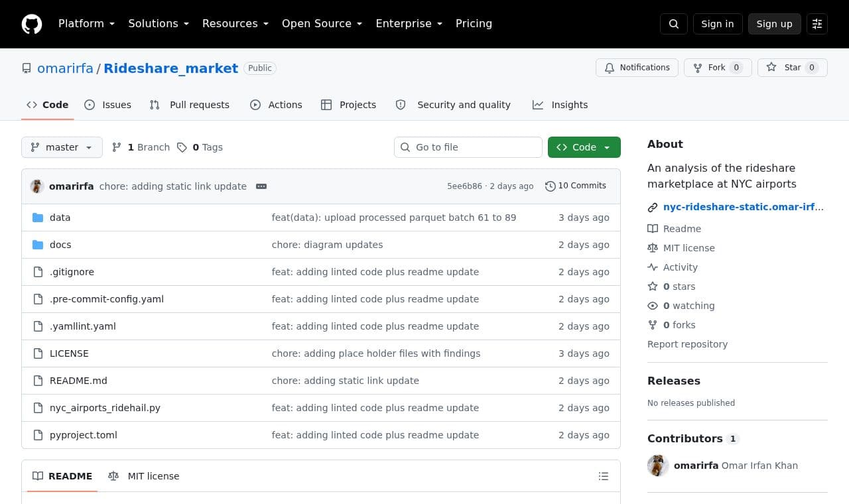Expand the master branch dropdown
The width and height of the screenshot is (849, 504).
[x=62, y=147]
